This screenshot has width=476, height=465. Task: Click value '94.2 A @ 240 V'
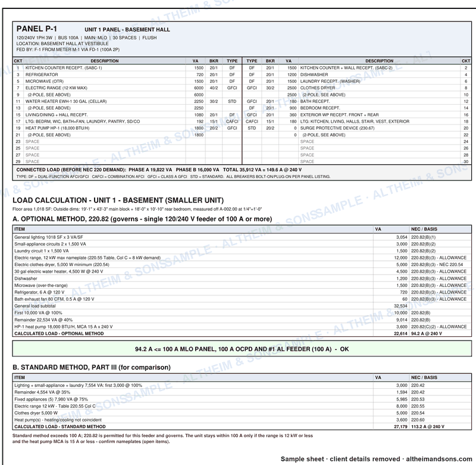point(427,333)
